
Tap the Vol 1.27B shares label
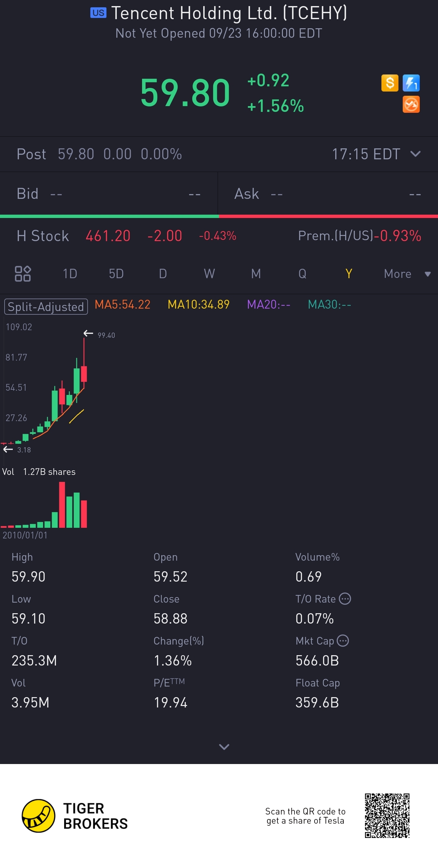[x=39, y=472]
